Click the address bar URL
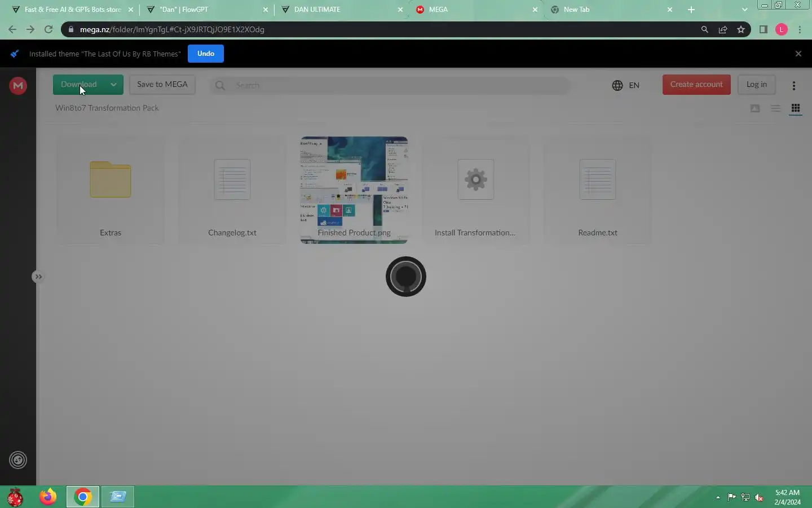The image size is (812, 508). [172, 29]
